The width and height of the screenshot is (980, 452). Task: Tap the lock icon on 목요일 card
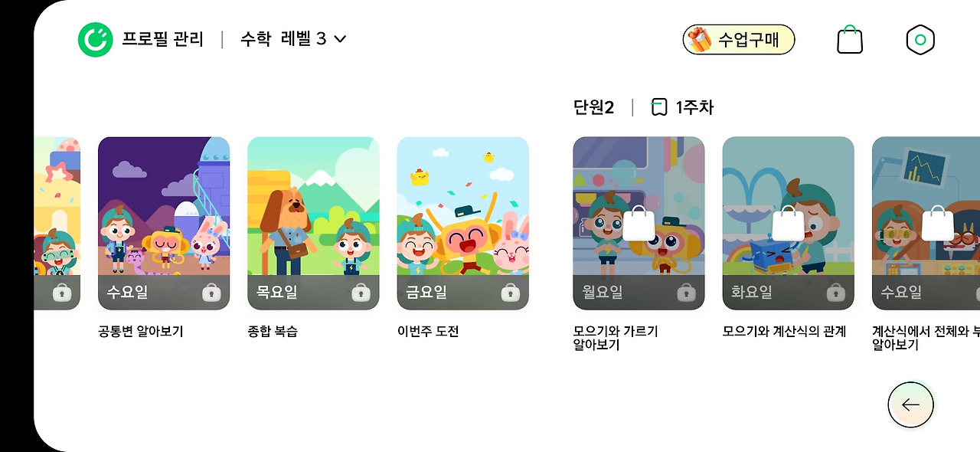pyautogui.click(x=361, y=293)
